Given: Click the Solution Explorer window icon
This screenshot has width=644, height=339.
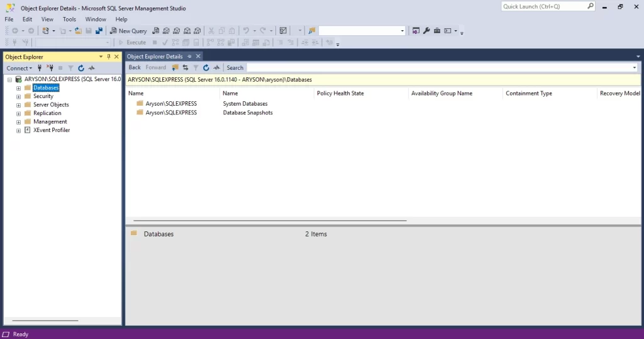Looking at the screenshot, I should tap(416, 31).
